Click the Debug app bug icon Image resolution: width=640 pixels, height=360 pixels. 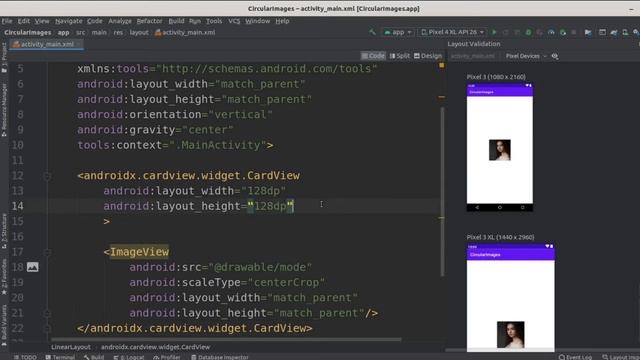[528, 32]
